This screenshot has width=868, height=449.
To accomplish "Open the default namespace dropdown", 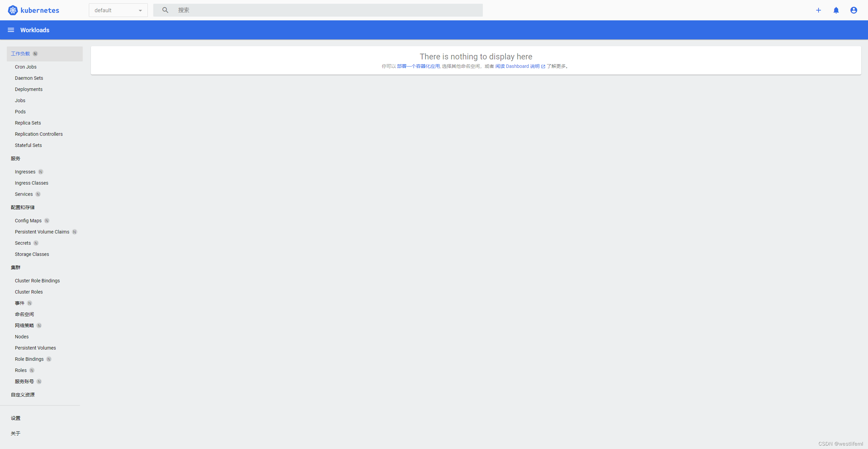I will [x=112, y=10].
